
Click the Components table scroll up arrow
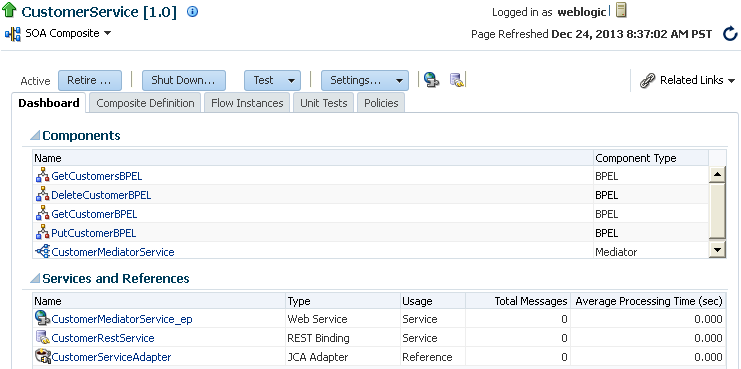point(717,175)
